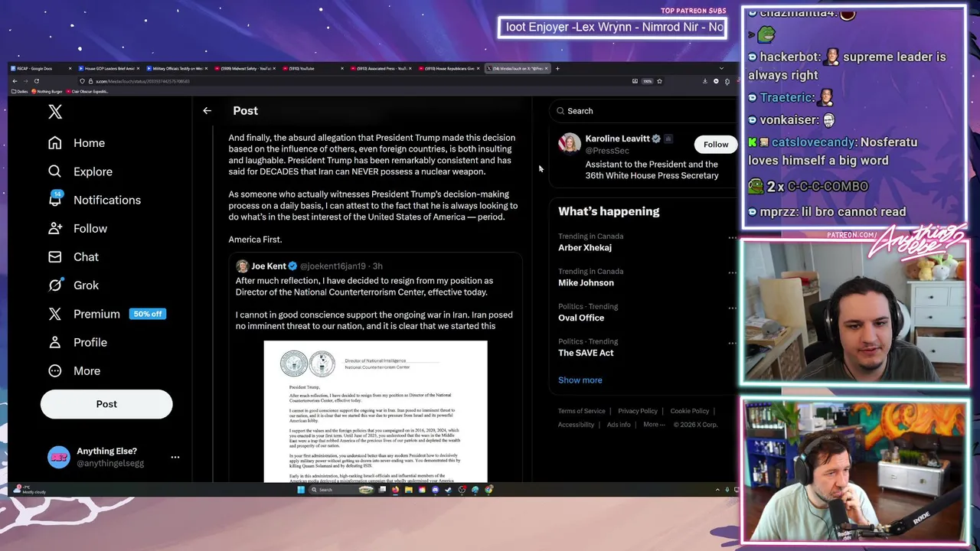This screenshot has width=980, height=551.
Task: Click Joe Kent's small avatar
Action: (242, 266)
